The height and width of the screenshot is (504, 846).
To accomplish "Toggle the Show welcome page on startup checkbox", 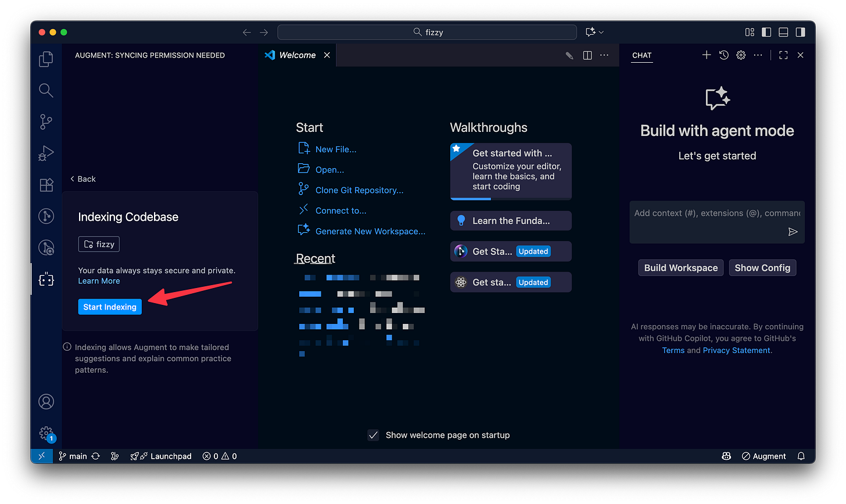I will (x=373, y=435).
